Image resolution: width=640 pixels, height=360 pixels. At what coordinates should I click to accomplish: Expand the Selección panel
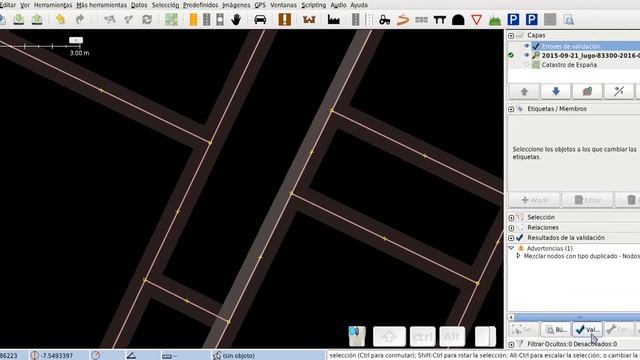[x=511, y=218]
